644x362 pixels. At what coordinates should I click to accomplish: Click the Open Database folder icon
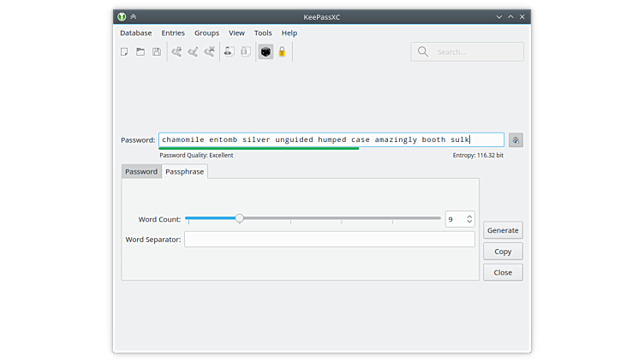click(140, 52)
